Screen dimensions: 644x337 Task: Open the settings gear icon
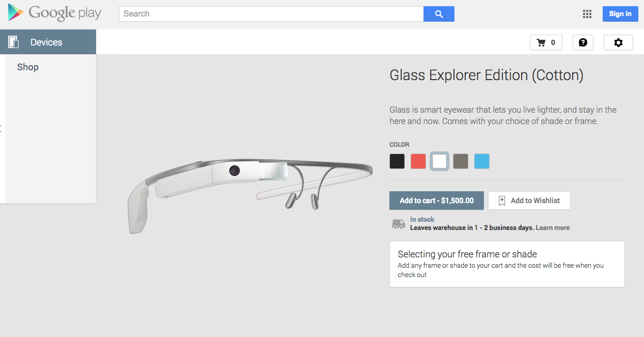(618, 42)
